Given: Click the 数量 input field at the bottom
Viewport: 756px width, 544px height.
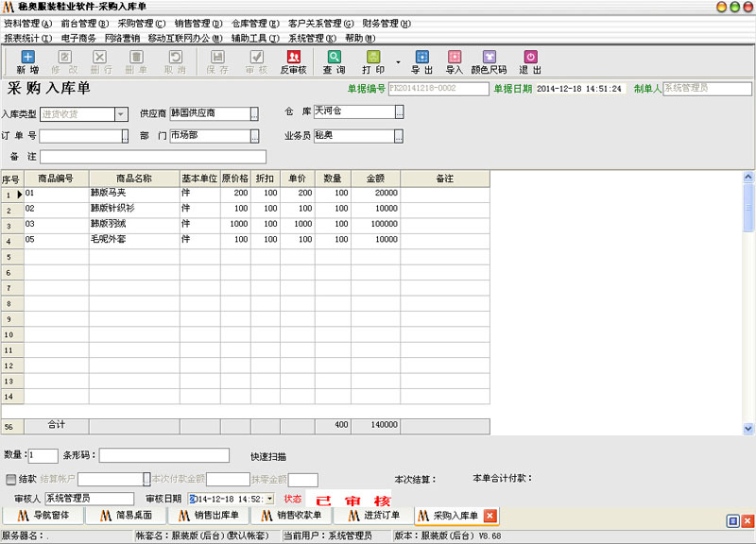Looking at the screenshot, I should pos(43,455).
